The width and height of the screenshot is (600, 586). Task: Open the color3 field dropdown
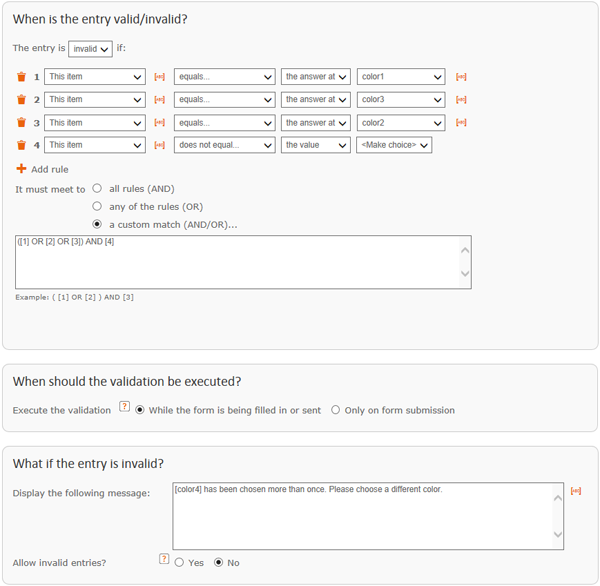tap(401, 100)
